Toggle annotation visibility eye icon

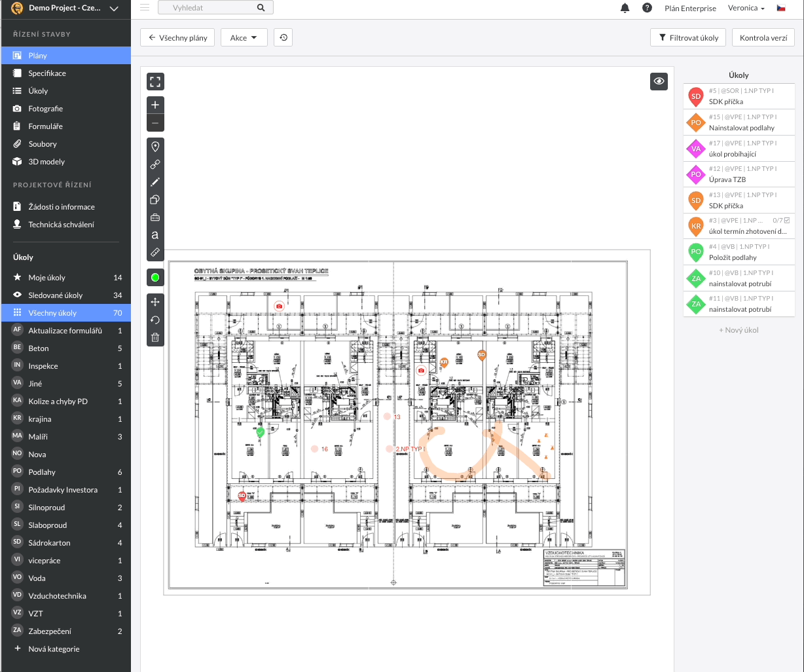659,81
